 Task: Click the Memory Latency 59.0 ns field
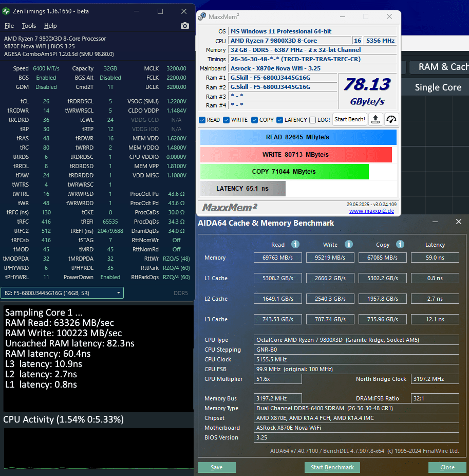coord(435,258)
